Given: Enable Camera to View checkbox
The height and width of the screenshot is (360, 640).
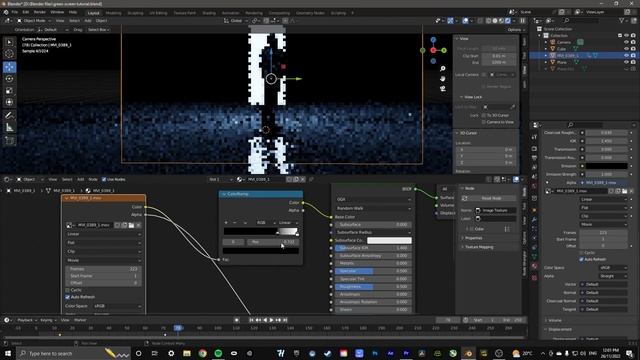Looking at the screenshot, I should 484,122.
